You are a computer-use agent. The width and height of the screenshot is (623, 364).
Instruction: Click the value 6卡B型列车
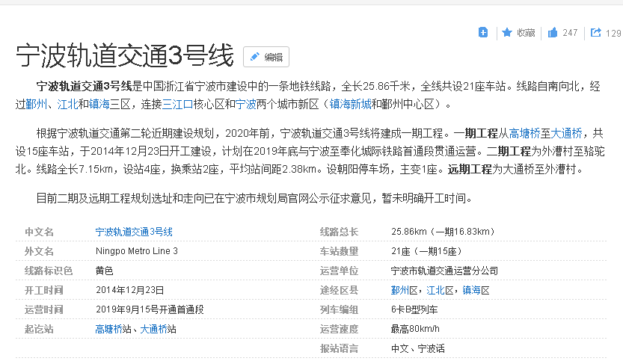[414, 309]
